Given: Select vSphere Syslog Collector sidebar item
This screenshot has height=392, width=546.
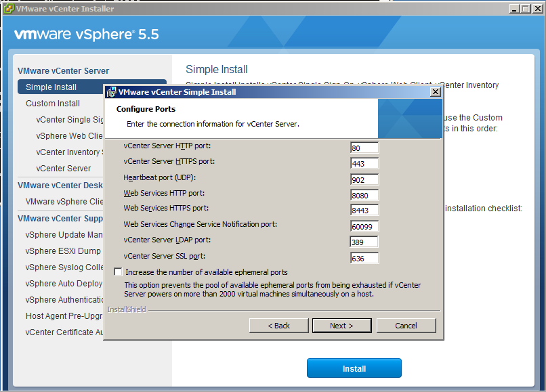Looking at the screenshot, I should tap(64, 267).
